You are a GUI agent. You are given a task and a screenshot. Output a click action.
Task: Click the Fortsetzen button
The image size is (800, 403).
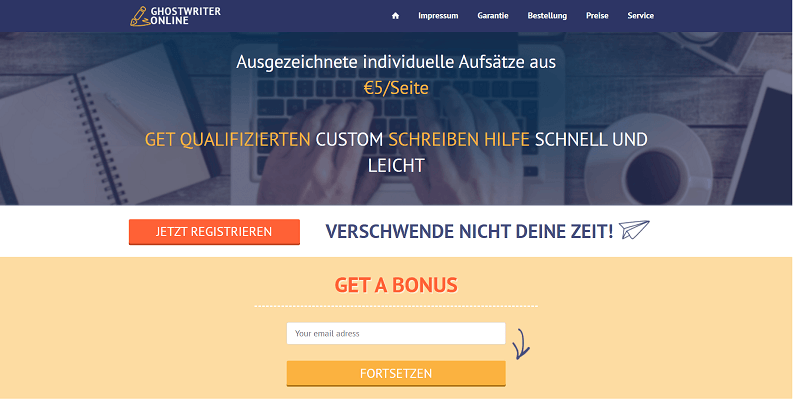(396, 373)
